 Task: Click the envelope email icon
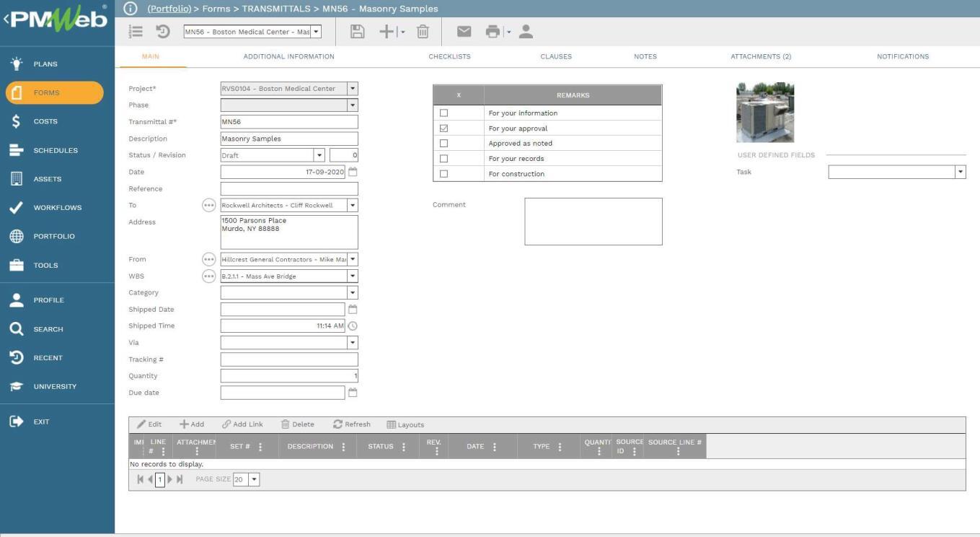464,32
